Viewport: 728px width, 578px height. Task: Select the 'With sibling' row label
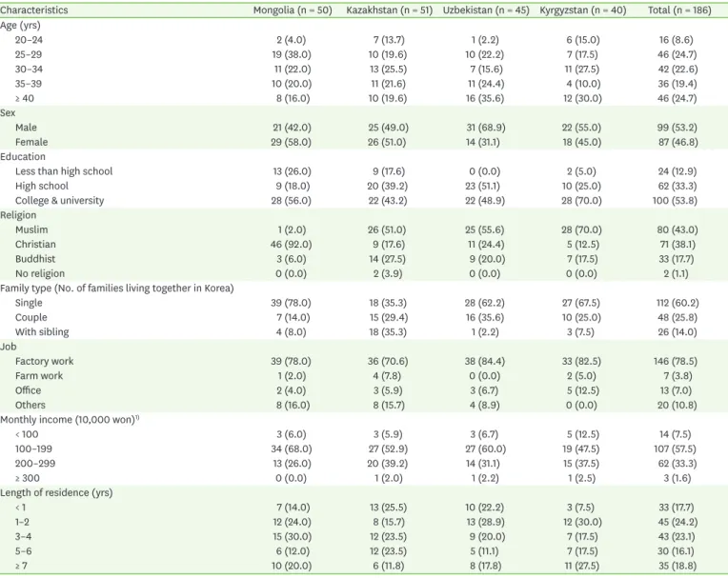point(42,332)
